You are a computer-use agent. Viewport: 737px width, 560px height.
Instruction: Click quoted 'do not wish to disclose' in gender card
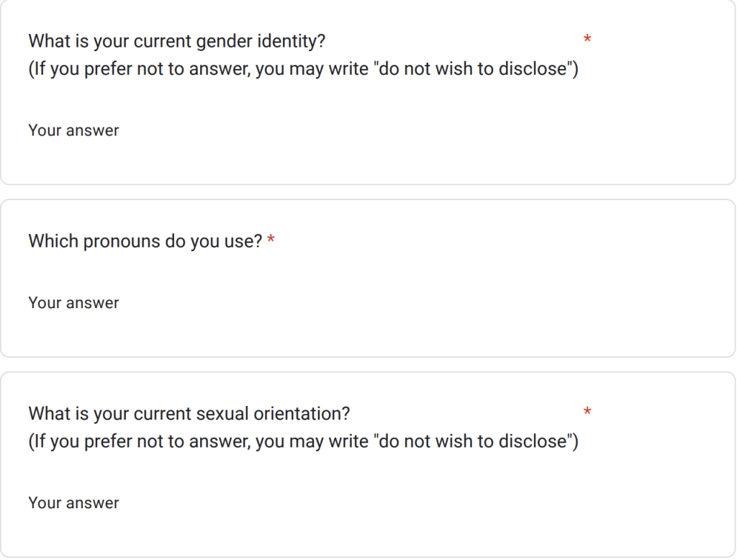(x=473, y=69)
